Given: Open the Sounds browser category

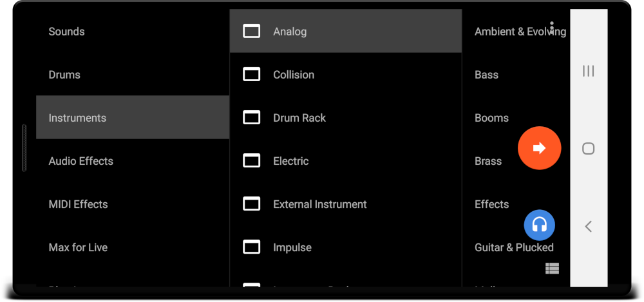Looking at the screenshot, I should tap(67, 32).
